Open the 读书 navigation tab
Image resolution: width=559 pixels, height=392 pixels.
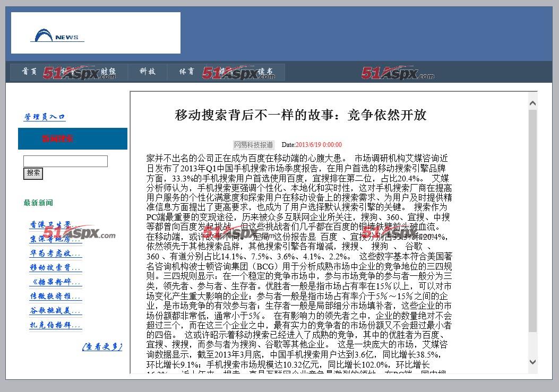(x=265, y=72)
